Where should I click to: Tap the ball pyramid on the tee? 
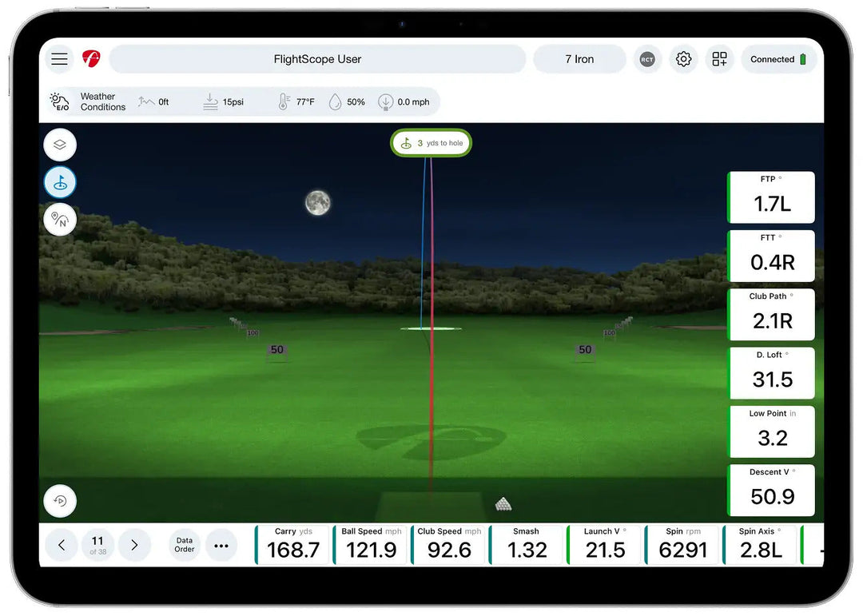[503, 503]
